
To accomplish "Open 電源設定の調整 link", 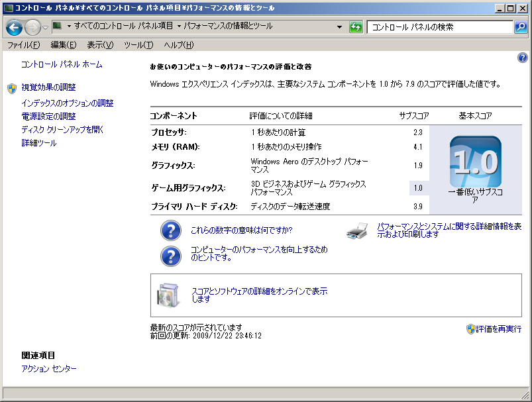I will click(x=48, y=117).
